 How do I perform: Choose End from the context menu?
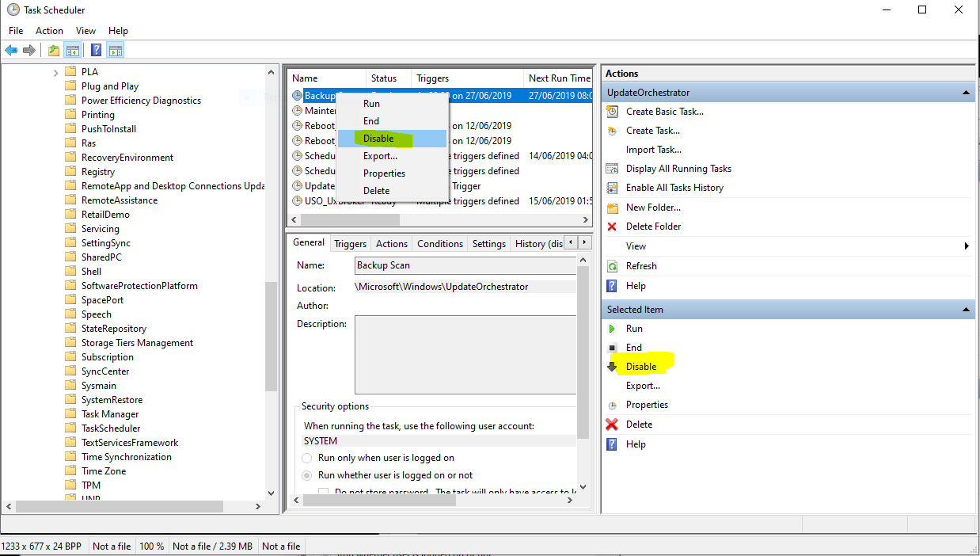pyautogui.click(x=393, y=121)
